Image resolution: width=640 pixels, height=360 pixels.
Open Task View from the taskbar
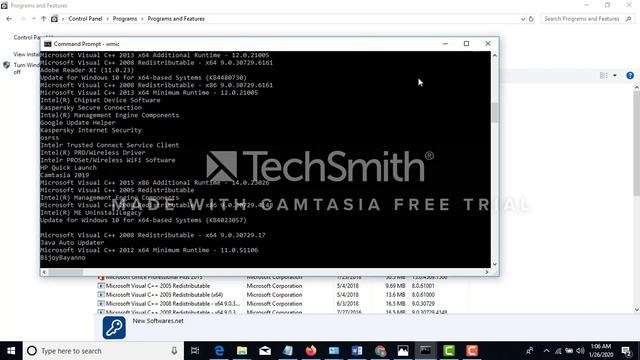pos(195,351)
